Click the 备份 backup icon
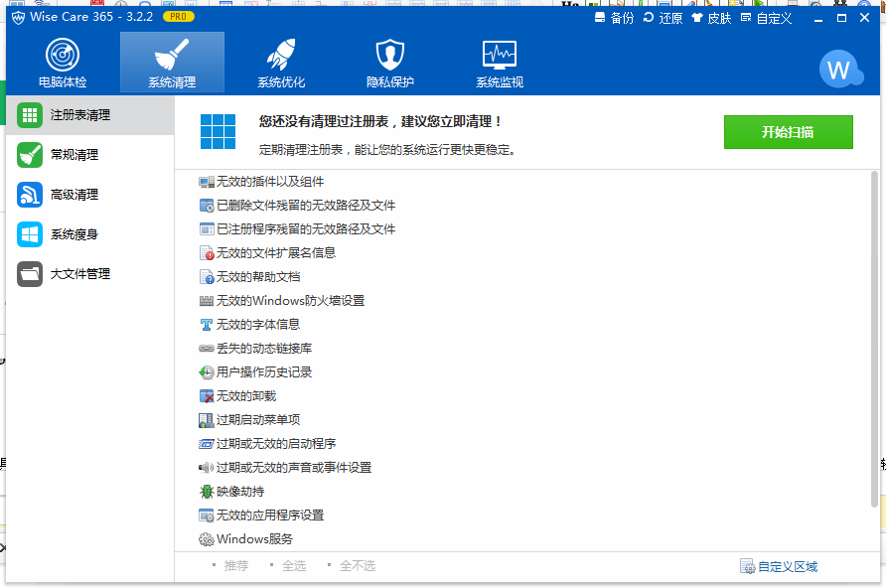Image resolution: width=886 pixels, height=588 pixels. (597, 18)
